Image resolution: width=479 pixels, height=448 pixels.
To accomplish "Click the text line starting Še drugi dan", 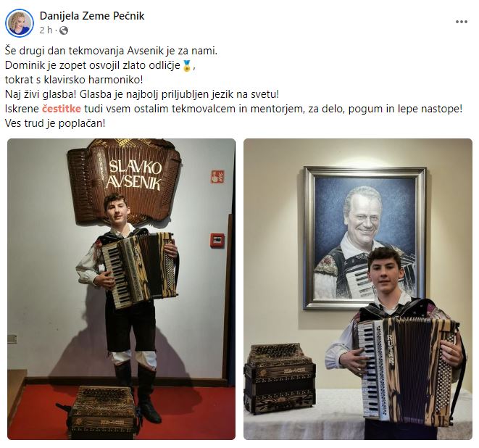I will [x=111, y=51].
